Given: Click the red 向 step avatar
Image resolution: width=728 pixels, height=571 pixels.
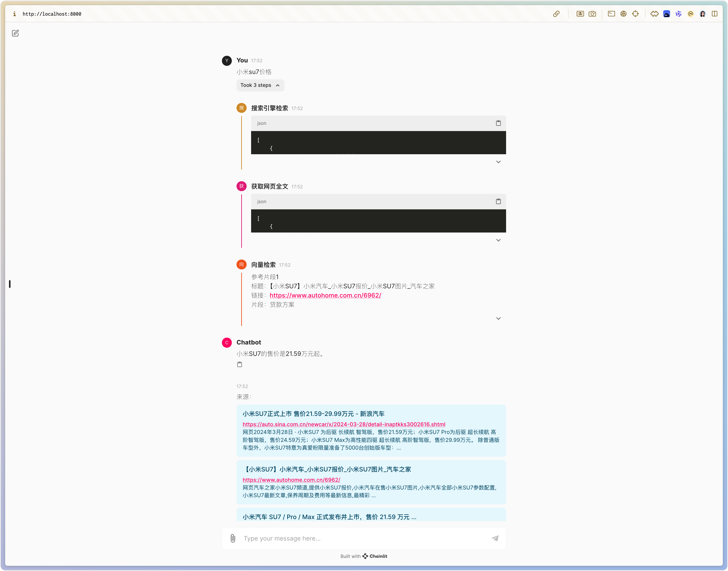Looking at the screenshot, I should (x=241, y=264).
